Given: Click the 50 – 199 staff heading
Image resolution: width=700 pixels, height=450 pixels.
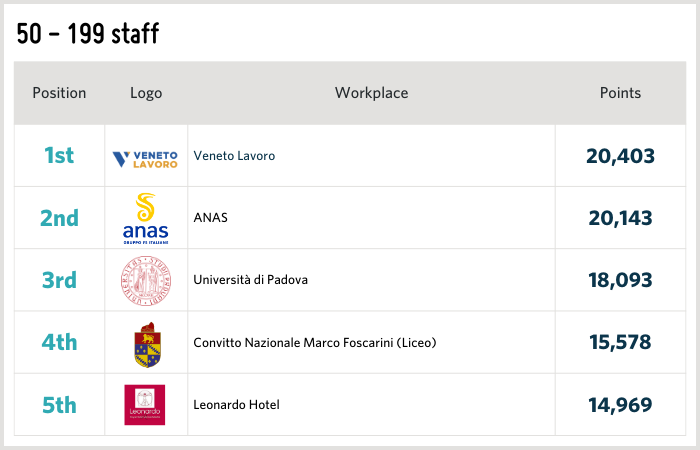Looking at the screenshot, I should pos(88,35).
